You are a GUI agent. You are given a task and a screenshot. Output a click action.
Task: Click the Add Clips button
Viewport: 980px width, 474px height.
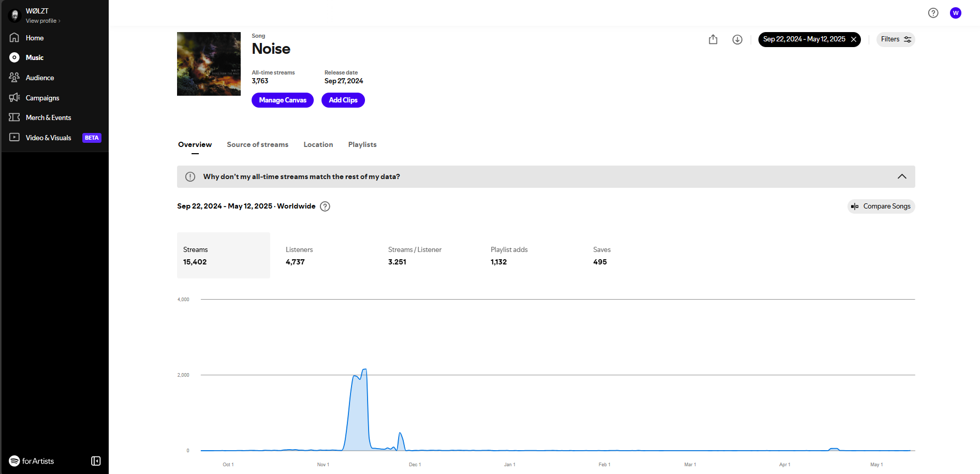(343, 100)
